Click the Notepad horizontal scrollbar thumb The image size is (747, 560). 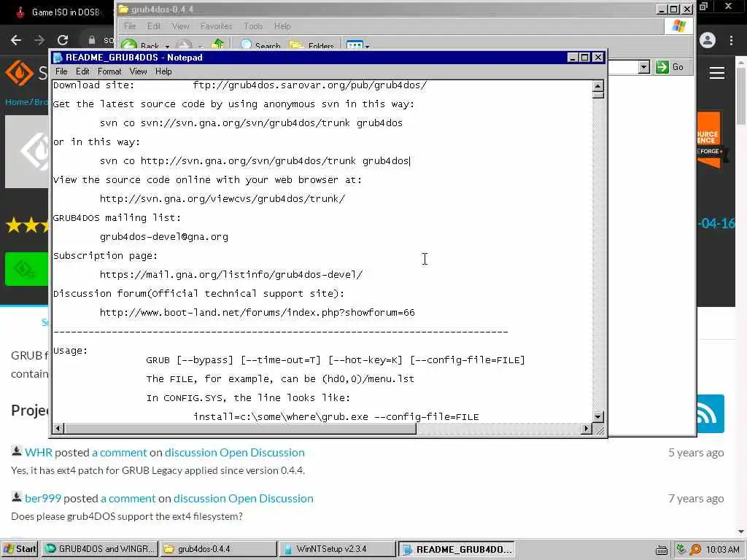239,428
